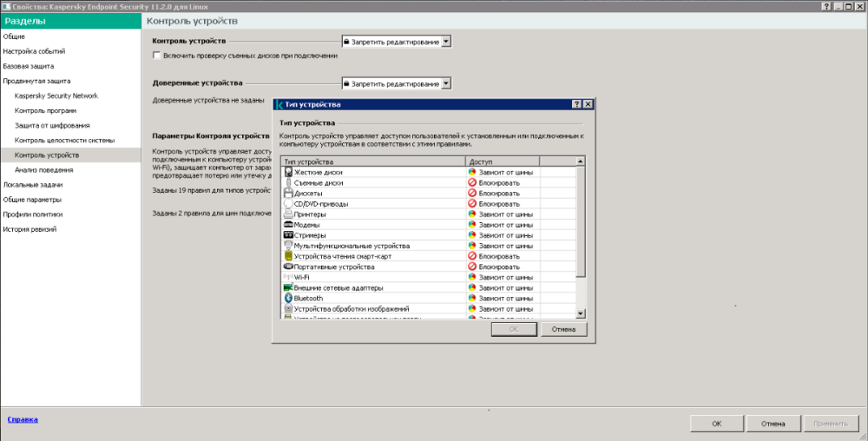The height and width of the screenshot is (441, 868).
Task: Click the Применить button
Action: click(831, 424)
